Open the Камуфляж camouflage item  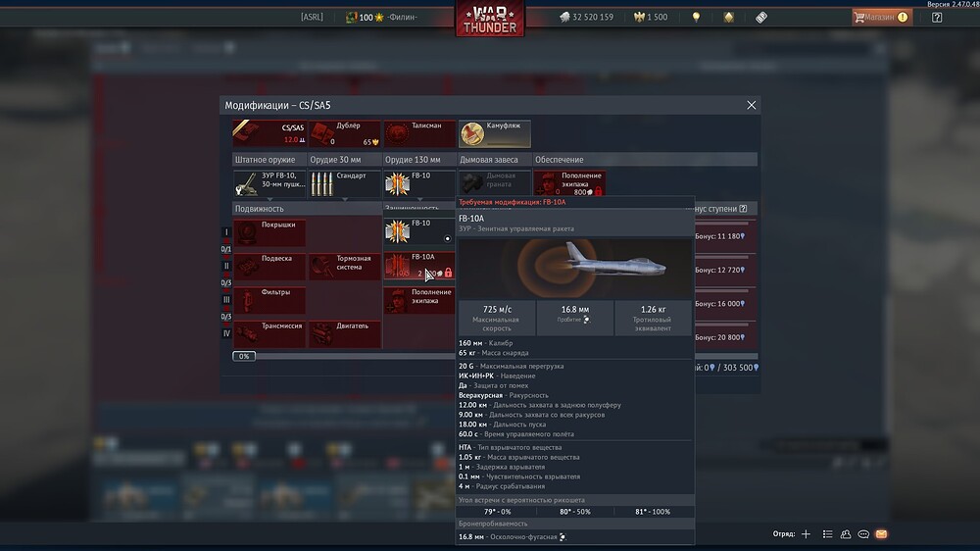(x=494, y=133)
